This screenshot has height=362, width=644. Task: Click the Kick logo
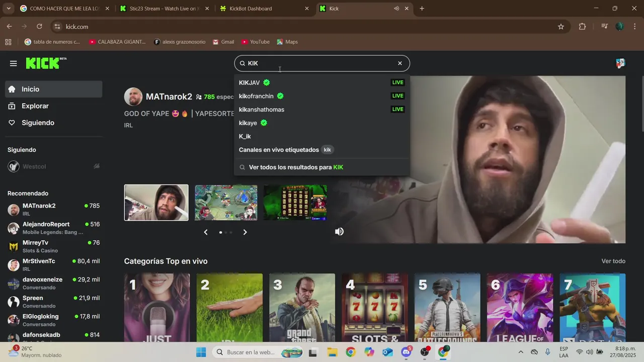point(46,63)
